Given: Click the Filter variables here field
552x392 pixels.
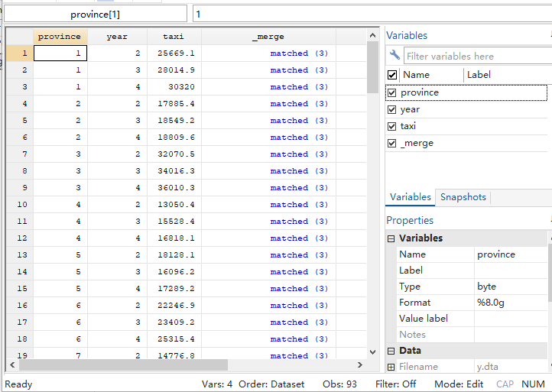Looking at the screenshot, I should click(477, 56).
